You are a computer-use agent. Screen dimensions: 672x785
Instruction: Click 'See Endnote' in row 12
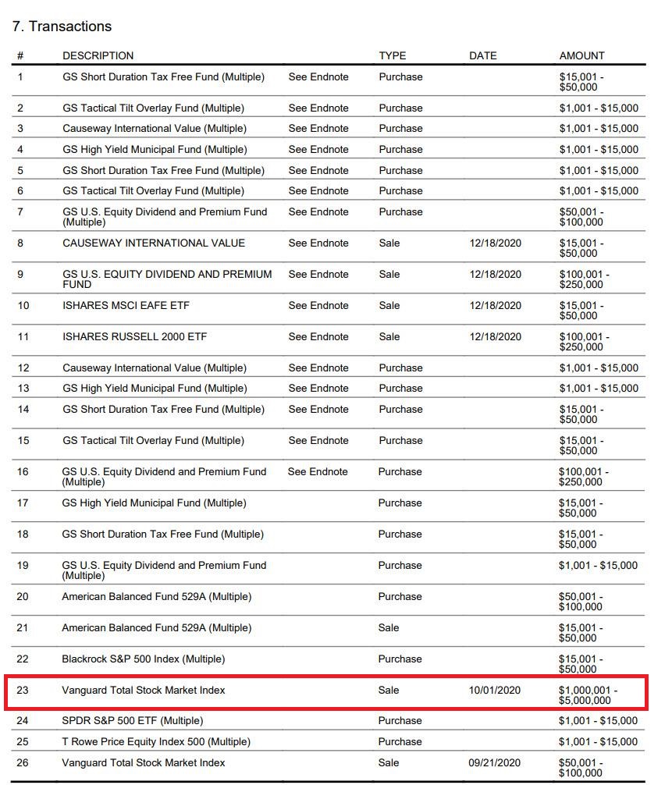318,368
